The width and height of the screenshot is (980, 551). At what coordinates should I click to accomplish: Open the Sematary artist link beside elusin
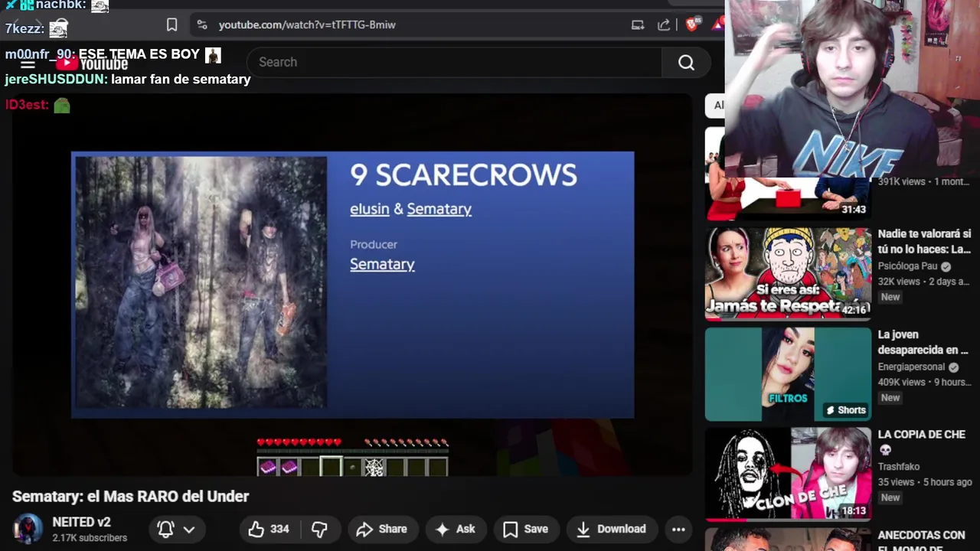pos(439,209)
